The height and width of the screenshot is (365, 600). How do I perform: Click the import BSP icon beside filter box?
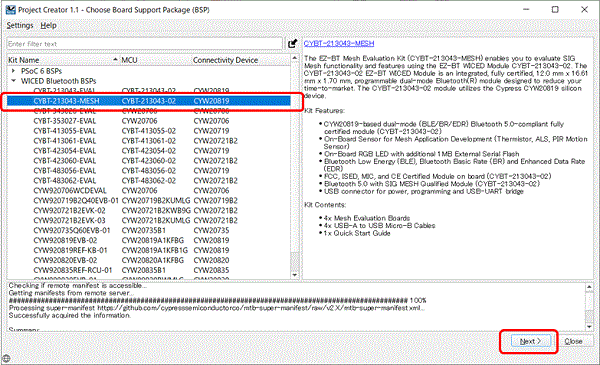coord(292,44)
